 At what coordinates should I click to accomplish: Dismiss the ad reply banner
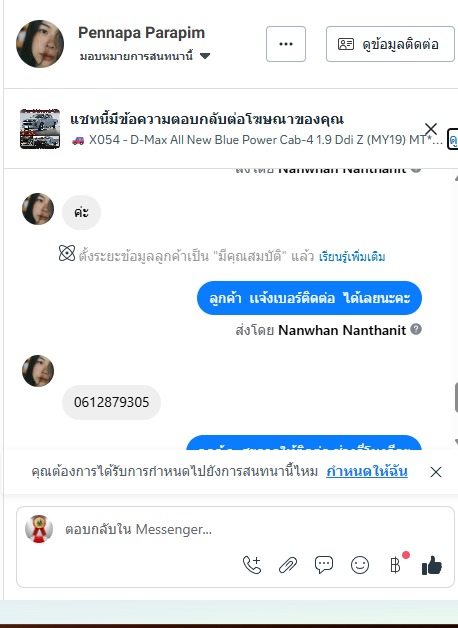point(431,129)
